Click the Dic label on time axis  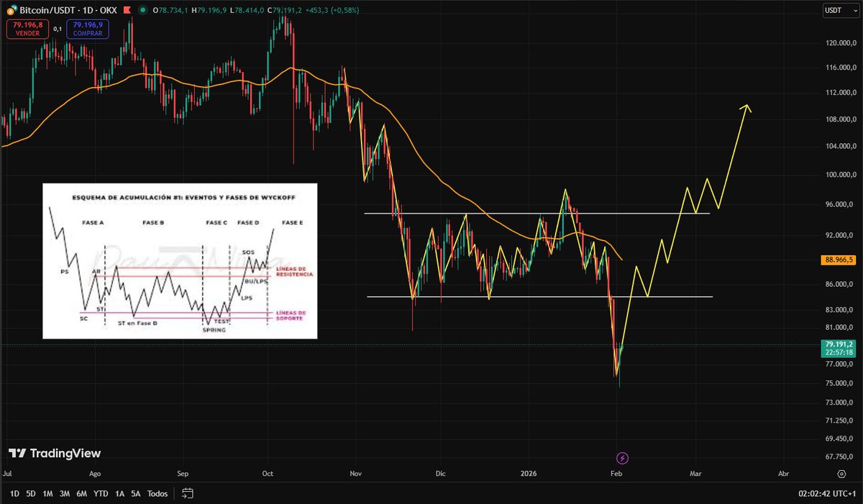tap(441, 475)
